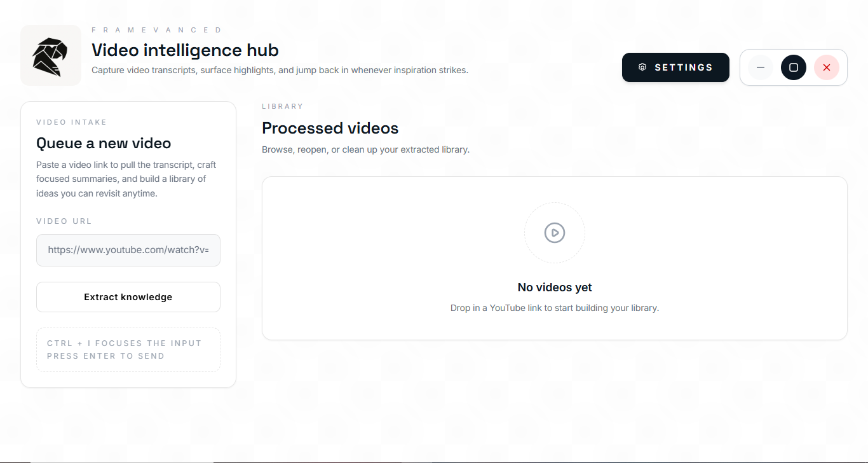The width and height of the screenshot is (868, 463).
Task: Click the gear icon on Settings button
Action: click(642, 67)
